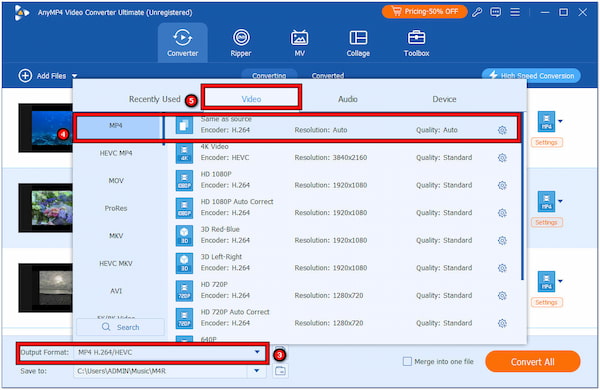The width and height of the screenshot is (600, 390).
Task: Switch to the Video tab
Action: pyautogui.click(x=251, y=99)
